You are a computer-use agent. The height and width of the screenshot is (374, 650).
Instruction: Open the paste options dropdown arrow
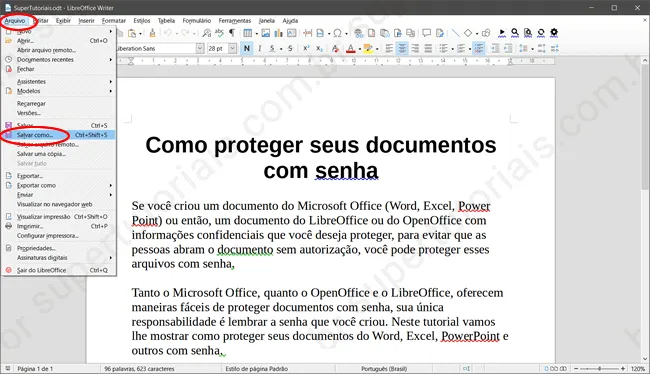click(x=140, y=34)
